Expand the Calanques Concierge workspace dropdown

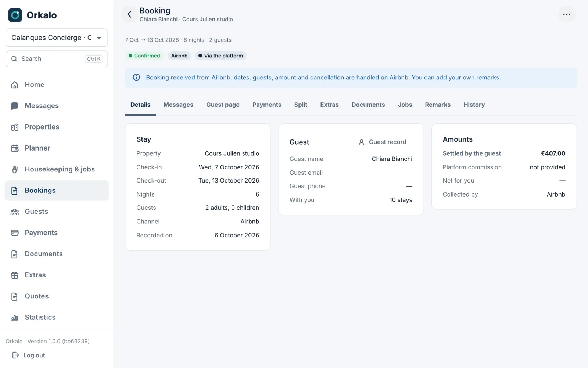[57, 38]
